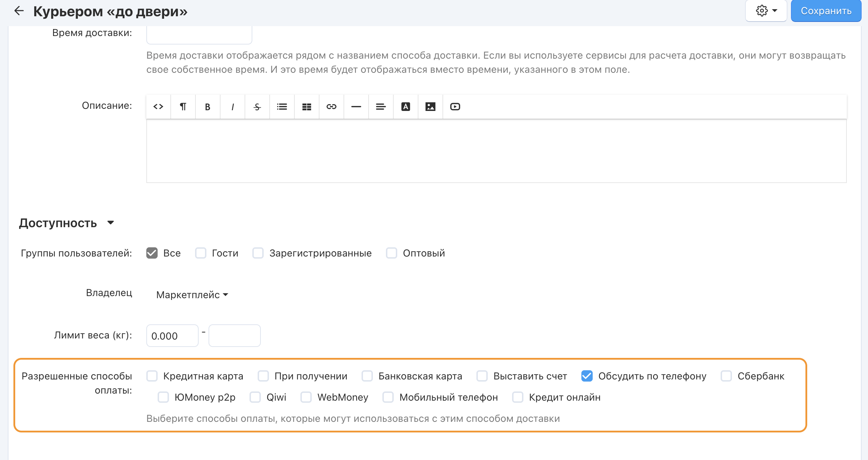
Task: Enable Сбербанк payment method
Action: pos(726,376)
